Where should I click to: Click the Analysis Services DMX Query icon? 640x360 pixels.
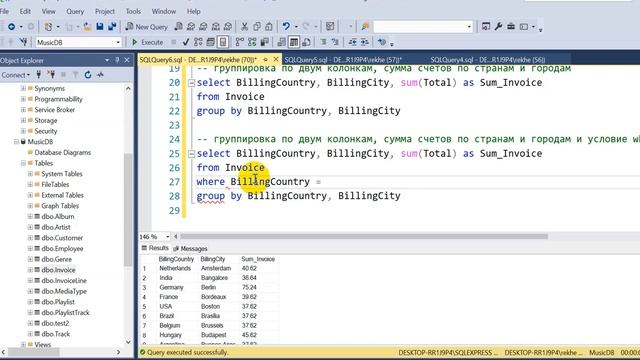click(203, 27)
